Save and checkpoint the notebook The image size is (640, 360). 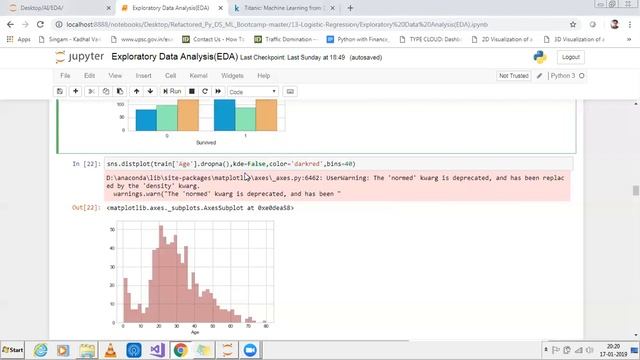tap(60, 91)
